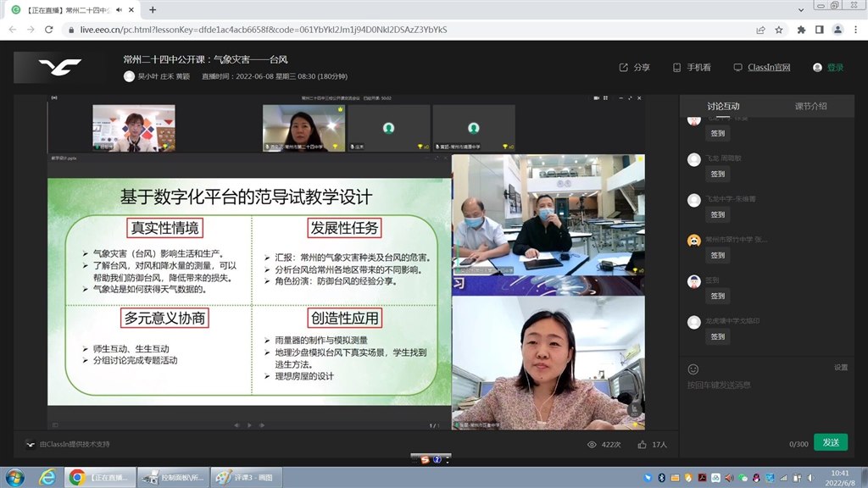Click the ClassIn bird logo in header
868x488 pixels.
pos(60,67)
